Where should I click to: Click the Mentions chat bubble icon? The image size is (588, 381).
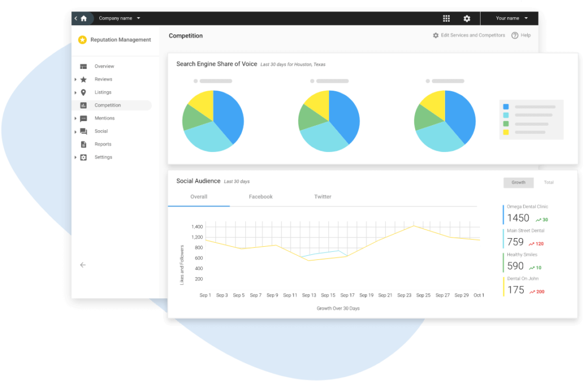[83, 118]
